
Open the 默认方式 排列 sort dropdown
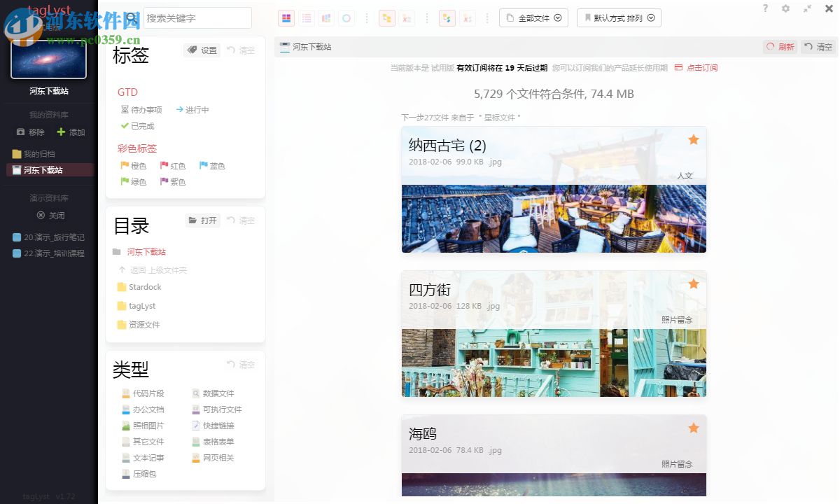point(619,17)
